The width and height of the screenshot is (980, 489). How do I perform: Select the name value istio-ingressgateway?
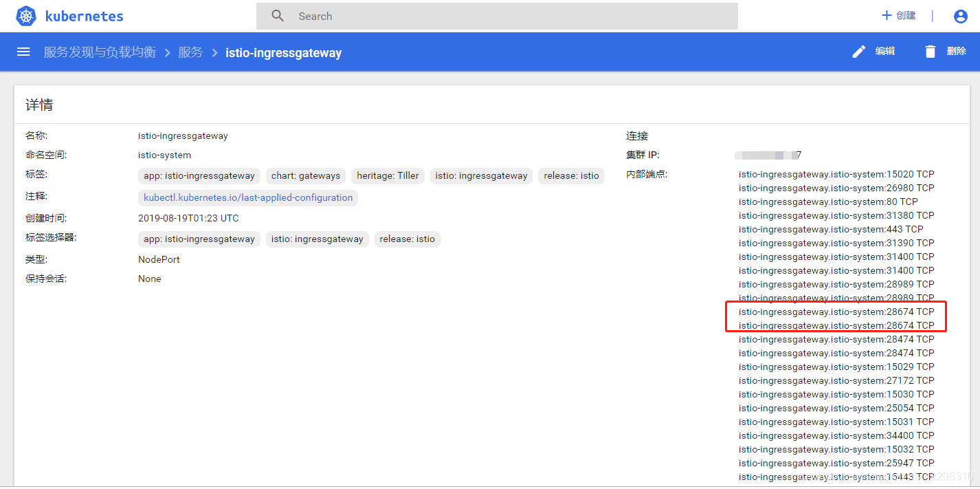183,135
